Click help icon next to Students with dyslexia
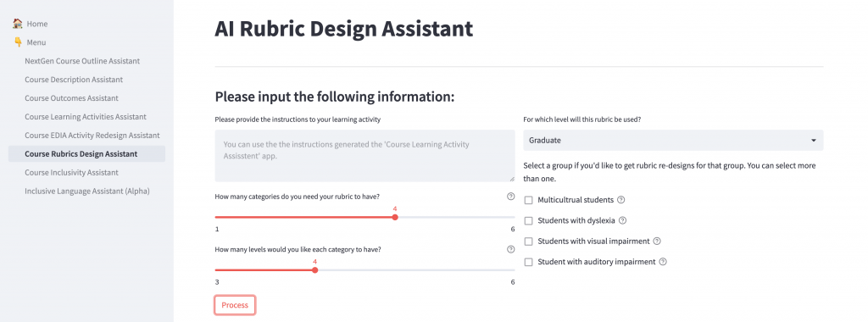The width and height of the screenshot is (868, 322). click(x=622, y=220)
